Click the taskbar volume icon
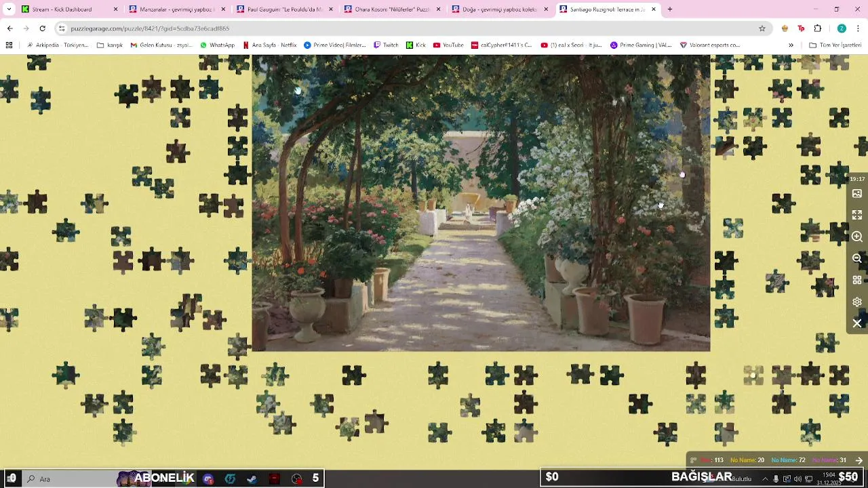 [x=797, y=479]
